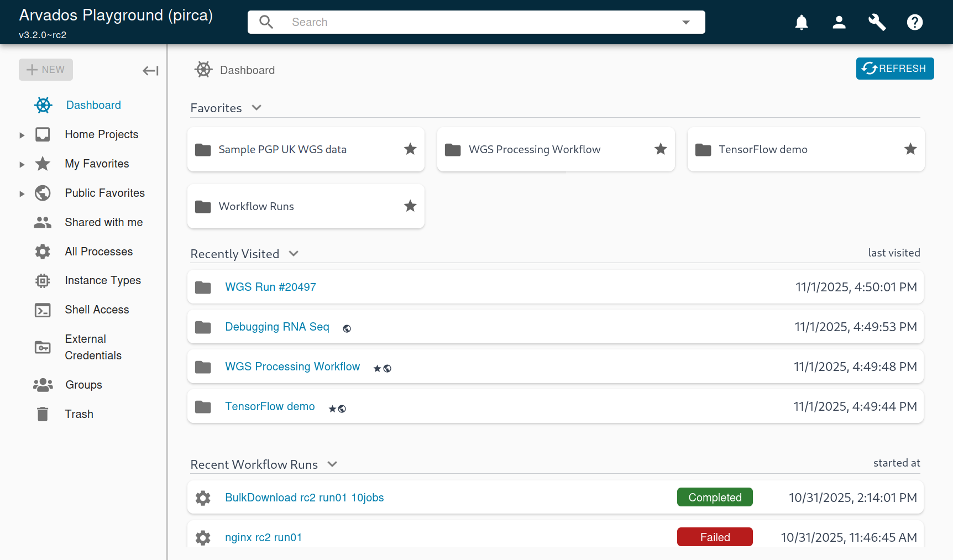The image size is (953, 560).
Task: Unstar the Workflow Runs favorite
Action: point(410,206)
